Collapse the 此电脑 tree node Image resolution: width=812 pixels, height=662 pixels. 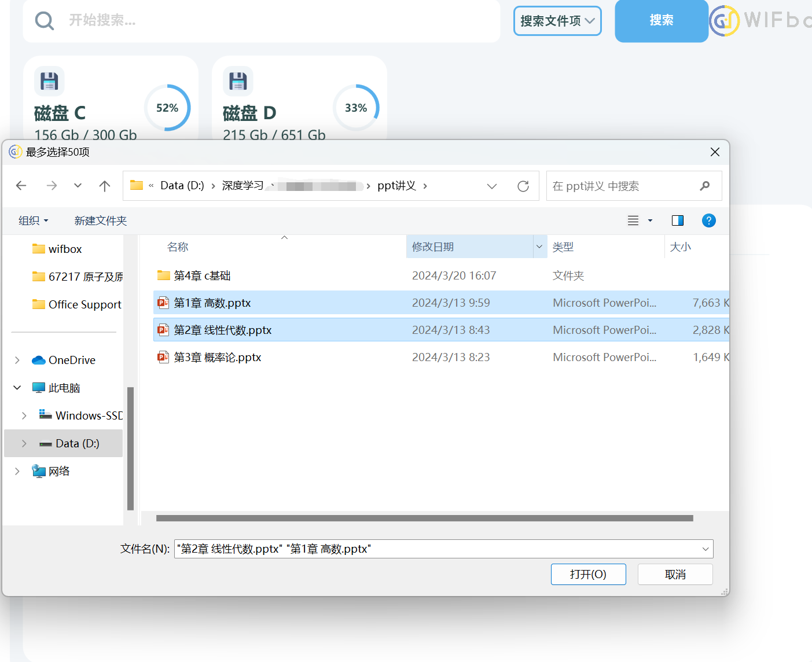click(17, 388)
